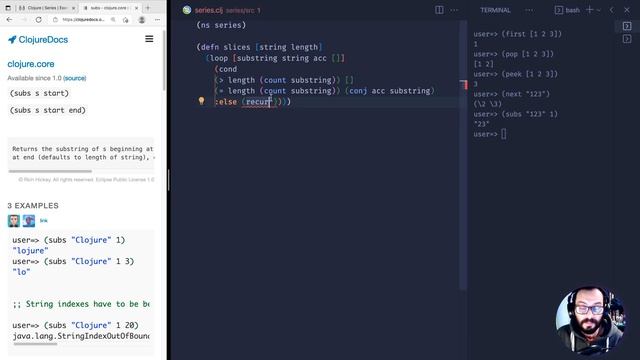Click the ClojureDocs rocket logo
Screen dimensions: 640x360
tap(12, 40)
